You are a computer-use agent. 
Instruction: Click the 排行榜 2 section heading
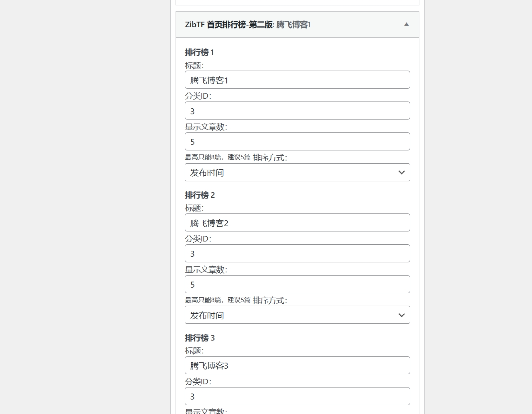pos(200,195)
